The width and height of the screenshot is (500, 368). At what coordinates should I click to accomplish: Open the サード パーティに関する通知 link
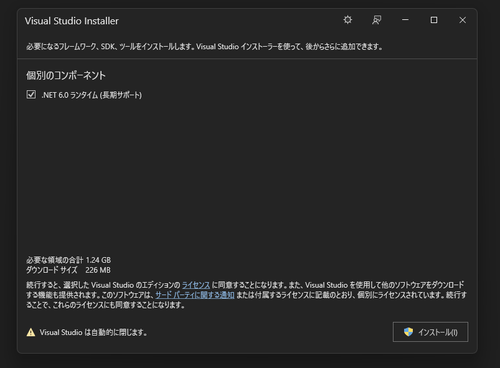tap(195, 295)
